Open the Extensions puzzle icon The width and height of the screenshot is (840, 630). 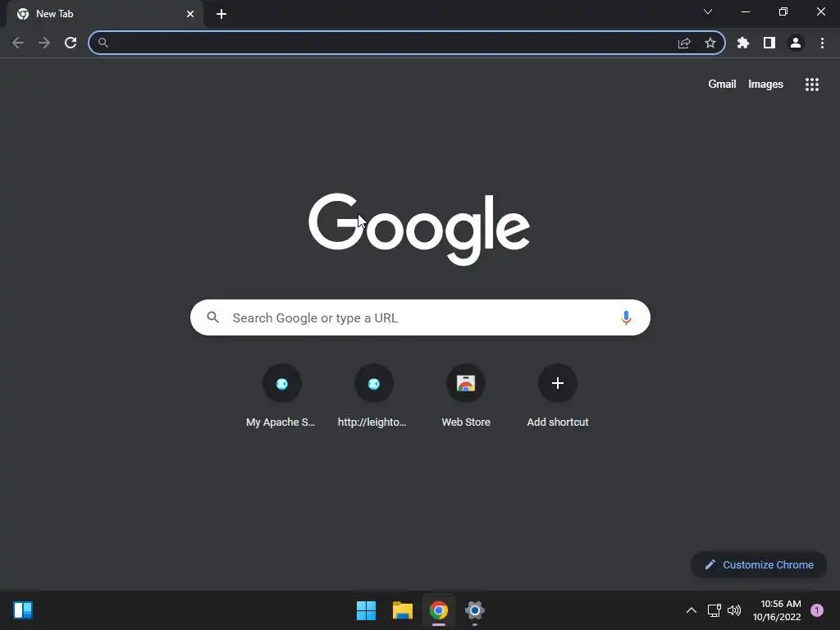(743, 43)
